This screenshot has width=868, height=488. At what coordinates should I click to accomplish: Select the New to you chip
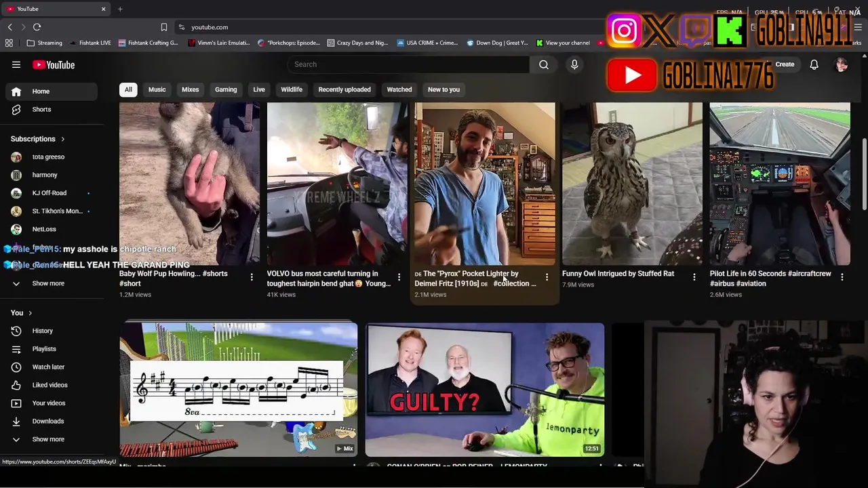443,89
